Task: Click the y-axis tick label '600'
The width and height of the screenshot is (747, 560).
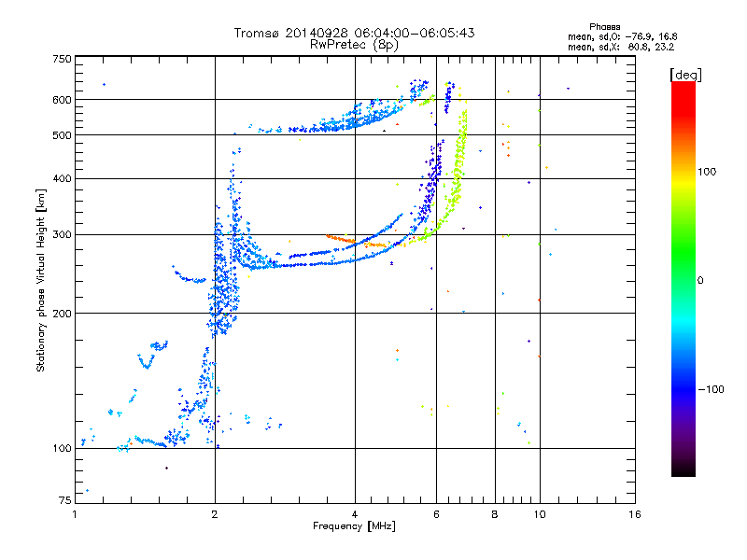Action: pyautogui.click(x=62, y=100)
